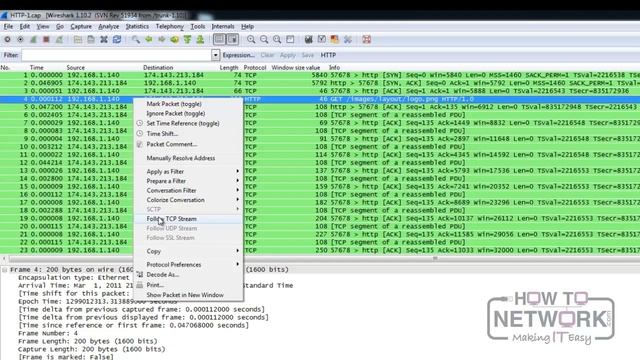Stop the running capture, red square icon

point(46,40)
